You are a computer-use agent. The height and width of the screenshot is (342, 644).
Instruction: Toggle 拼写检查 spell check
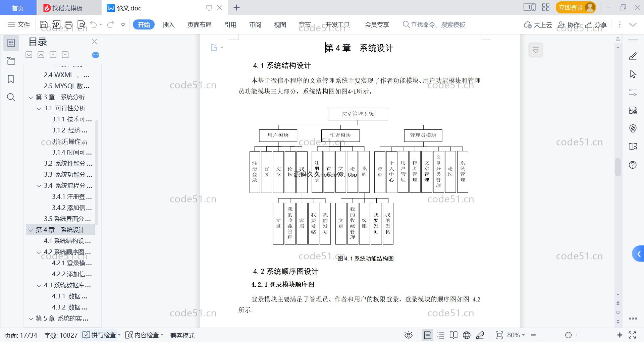[x=101, y=335]
